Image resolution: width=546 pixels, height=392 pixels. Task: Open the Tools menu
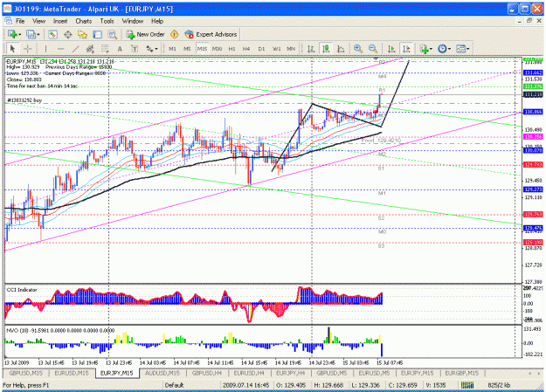pos(107,21)
